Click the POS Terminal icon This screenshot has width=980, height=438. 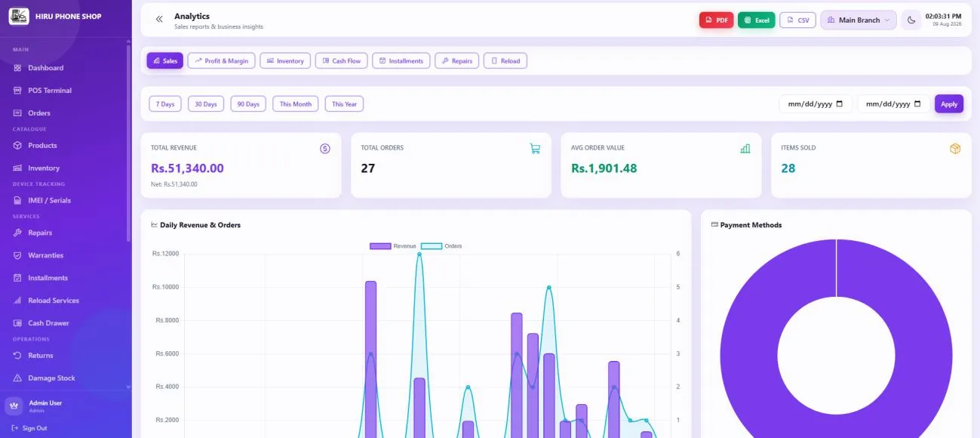coord(17,91)
